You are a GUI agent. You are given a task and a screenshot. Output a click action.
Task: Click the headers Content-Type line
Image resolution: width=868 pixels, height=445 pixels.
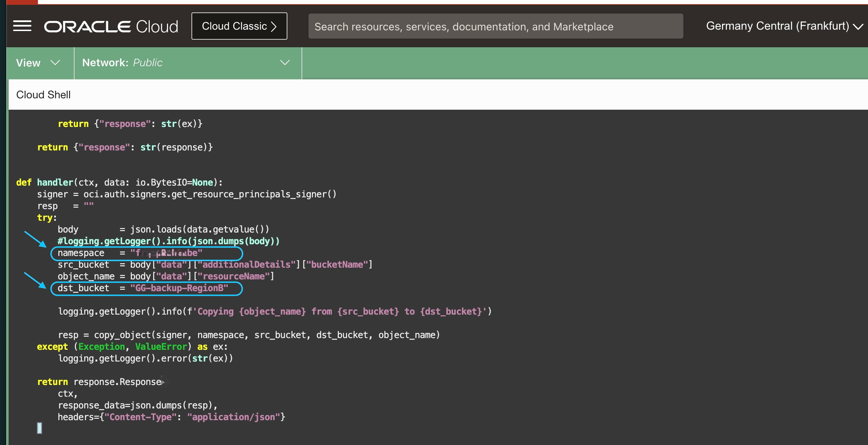[171, 417]
